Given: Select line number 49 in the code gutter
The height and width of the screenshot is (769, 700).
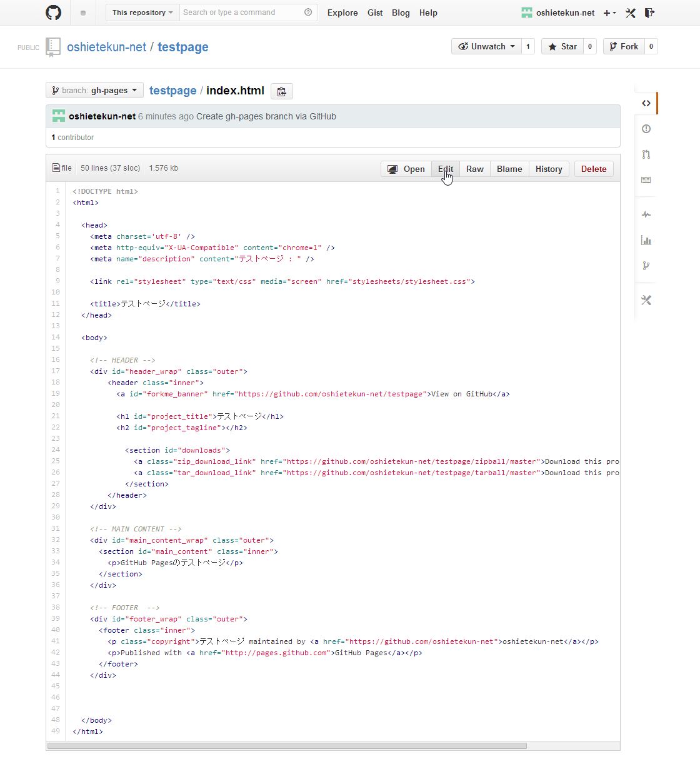Looking at the screenshot, I should click(x=56, y=731).
